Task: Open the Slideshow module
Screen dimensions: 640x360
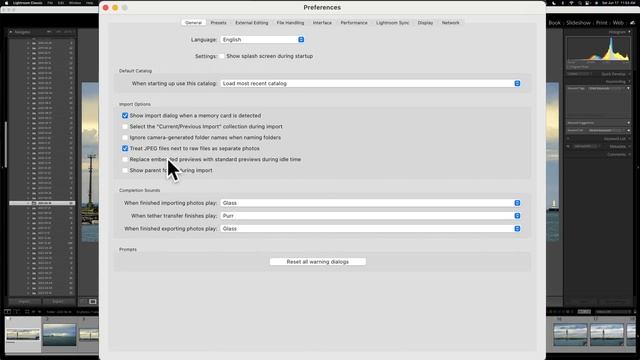Action: (x=578, y=23)
